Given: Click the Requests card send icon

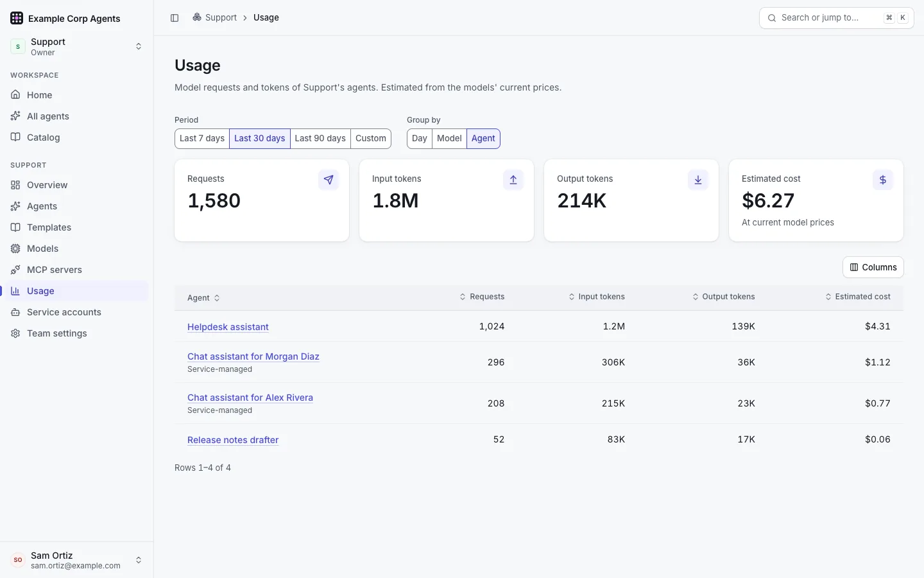Looking at the screenshot, I should click(329, 180).
